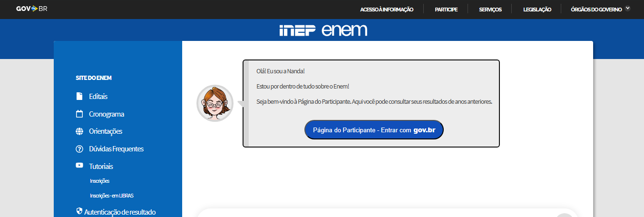Viewport: 644px width, 217px height.
Task: Click the question mark icon for Dúvidas Frequentes
Action: tap(79, 149)
